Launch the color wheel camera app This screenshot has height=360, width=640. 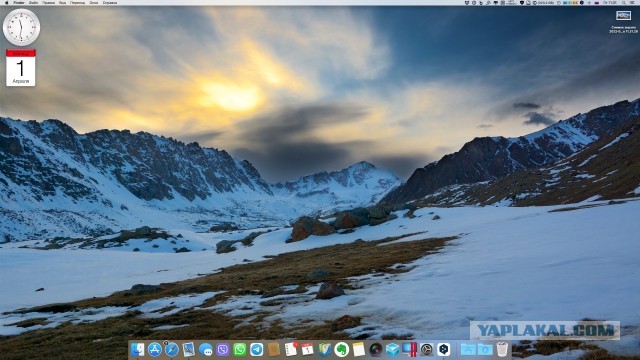376,349
